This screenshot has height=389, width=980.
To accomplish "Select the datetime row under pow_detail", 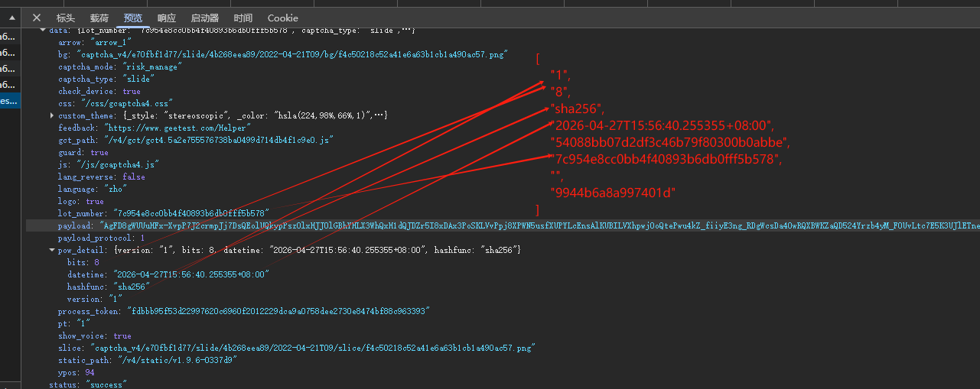I will (168, 274).
